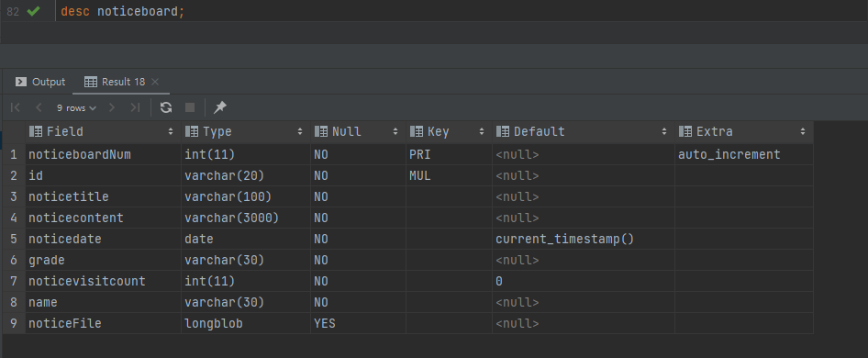868x358 pixels.
Task: Sort by the Type column header
Action: 246,132
